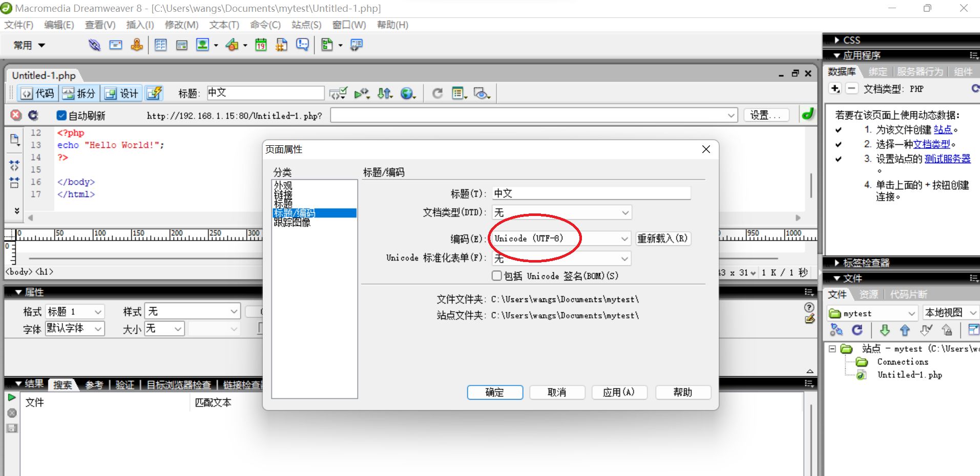Switch to Split view
Screen dimensions: 980x476
click(79, 93)
